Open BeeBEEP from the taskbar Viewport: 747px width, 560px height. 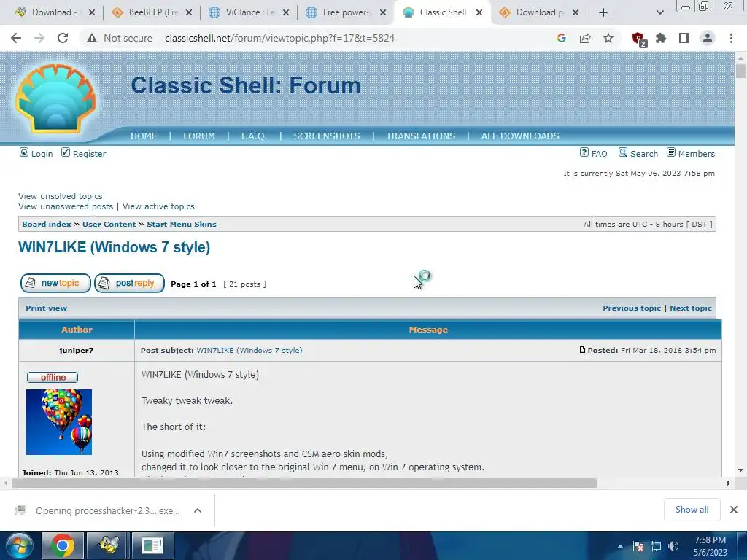point(108,545)
